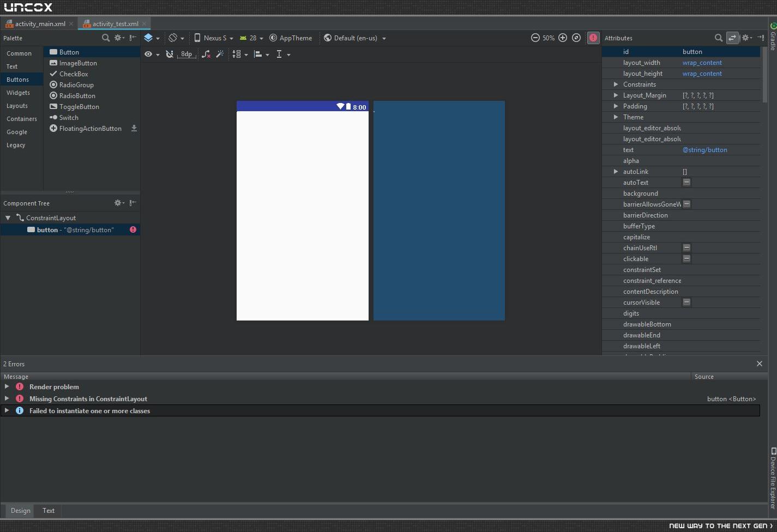Expand the Layout_Margin attribute group
777x532 pixels.
pyautogui.click(x=616, y=95)
